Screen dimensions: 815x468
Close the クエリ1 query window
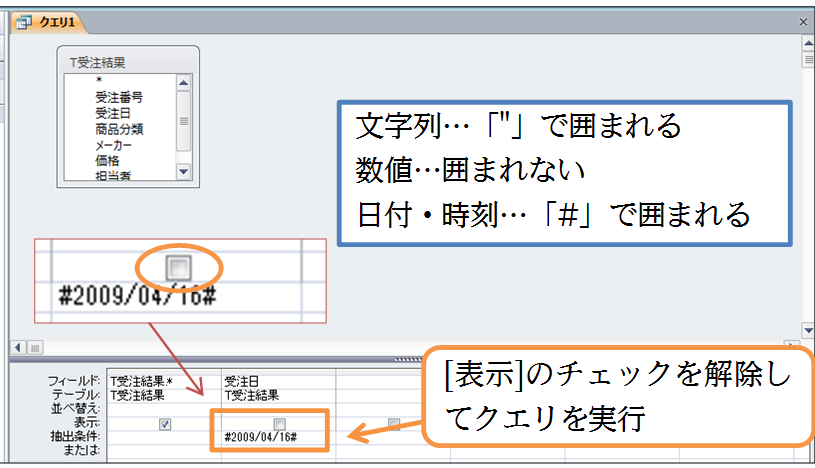click(x=804, y=21)
